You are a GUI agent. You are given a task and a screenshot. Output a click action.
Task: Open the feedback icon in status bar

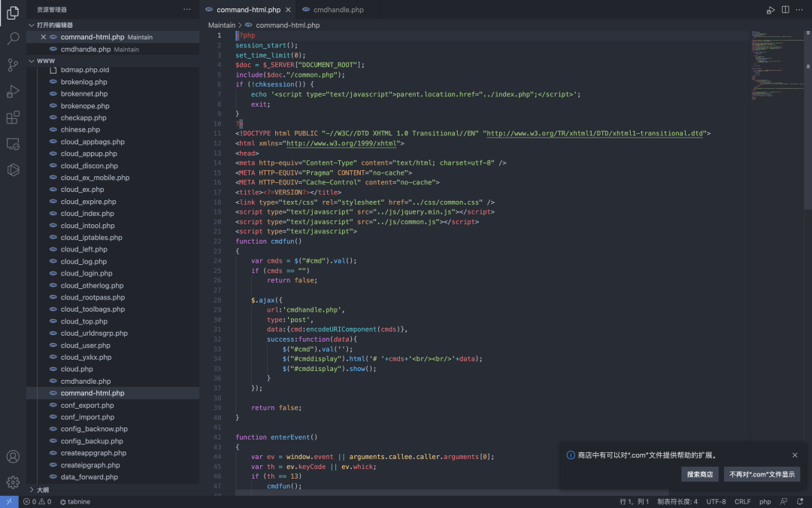coord(783,502)
